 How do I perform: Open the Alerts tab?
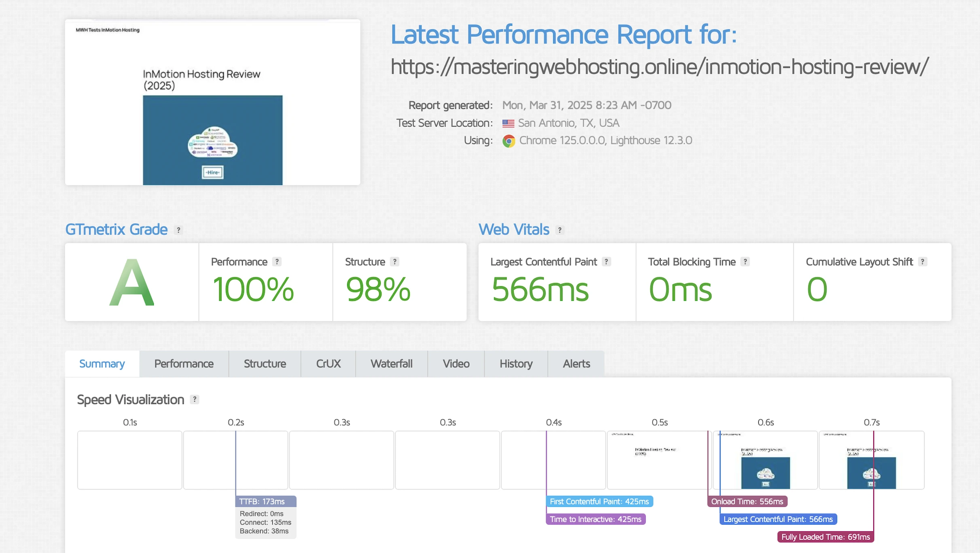[x=576, y=364]
